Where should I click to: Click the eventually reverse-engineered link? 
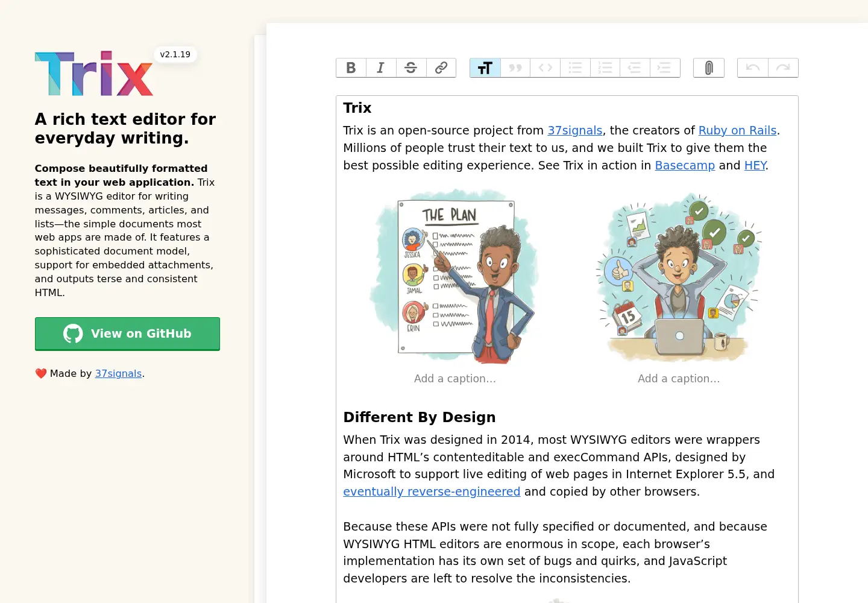tap(432, 491)
